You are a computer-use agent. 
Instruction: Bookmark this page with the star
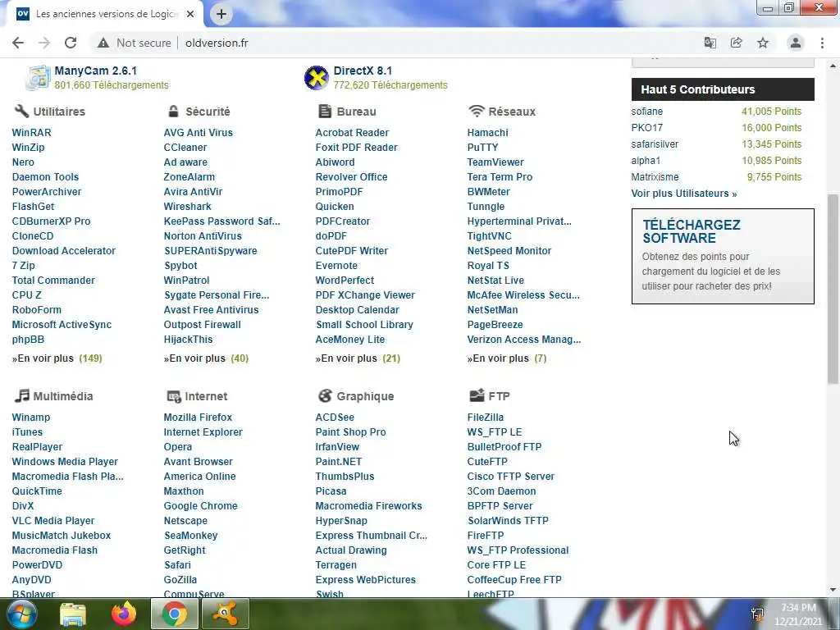[x=763, y=43]
